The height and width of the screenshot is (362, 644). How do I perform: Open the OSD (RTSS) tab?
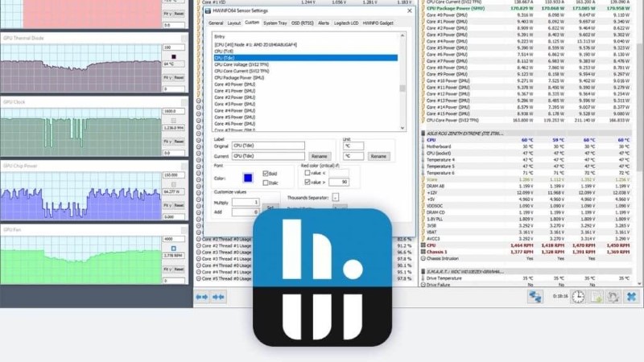pos(303,23)
